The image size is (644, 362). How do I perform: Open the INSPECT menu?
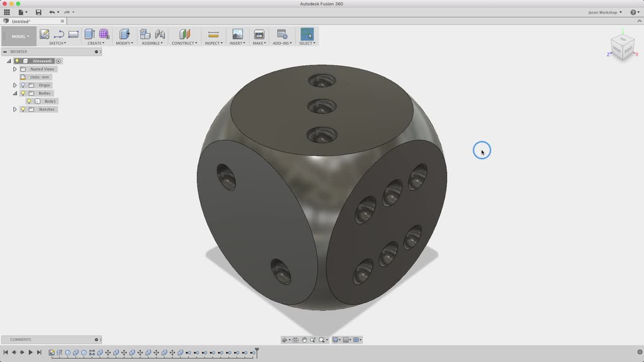213,43
